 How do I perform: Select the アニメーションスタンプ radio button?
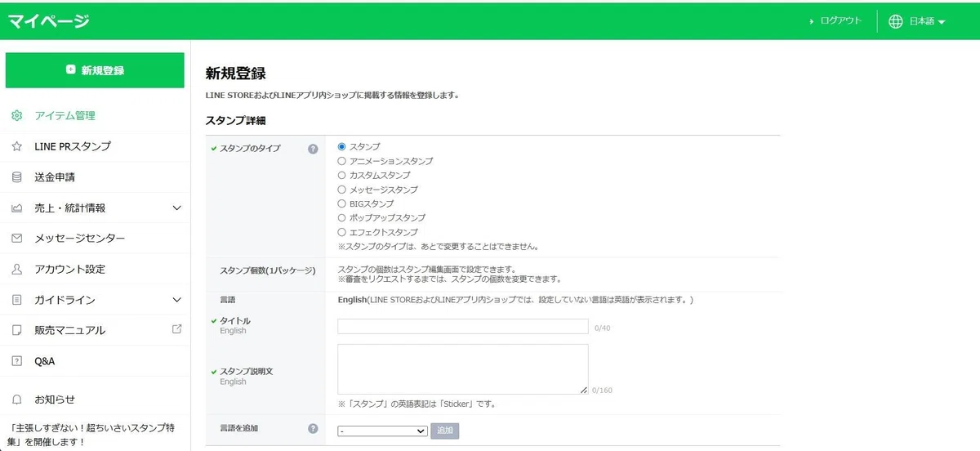342,161
